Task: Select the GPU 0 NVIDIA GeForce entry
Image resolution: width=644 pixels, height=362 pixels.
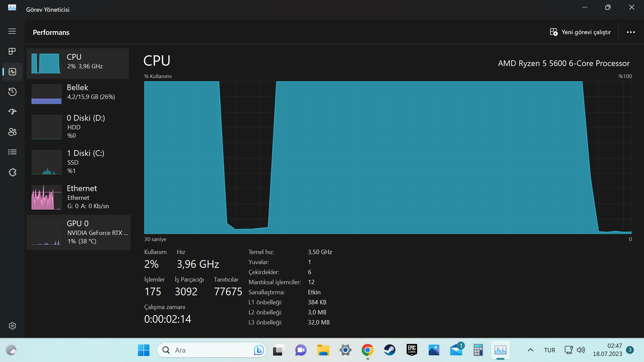Action: (x=78, y=232)
